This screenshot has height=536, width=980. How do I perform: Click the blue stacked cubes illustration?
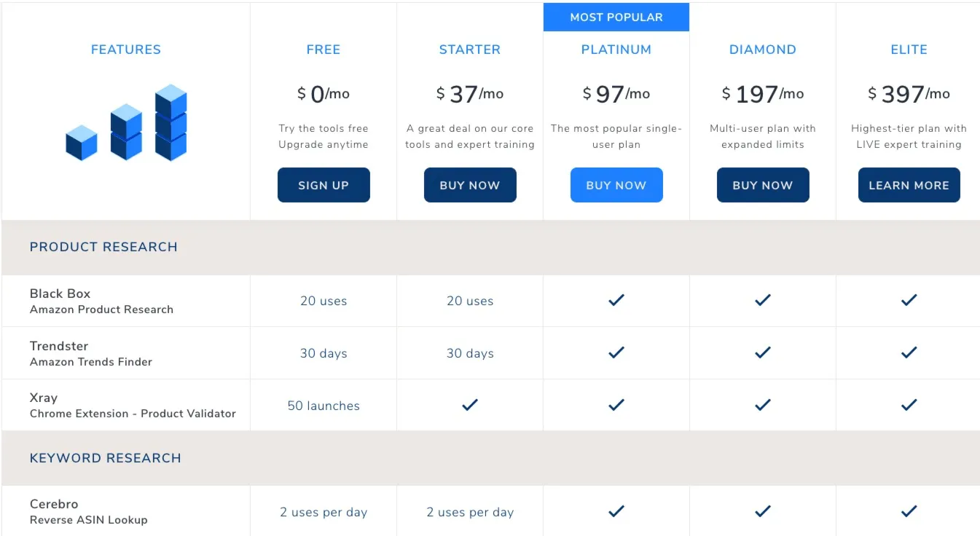tap(126, 124)
